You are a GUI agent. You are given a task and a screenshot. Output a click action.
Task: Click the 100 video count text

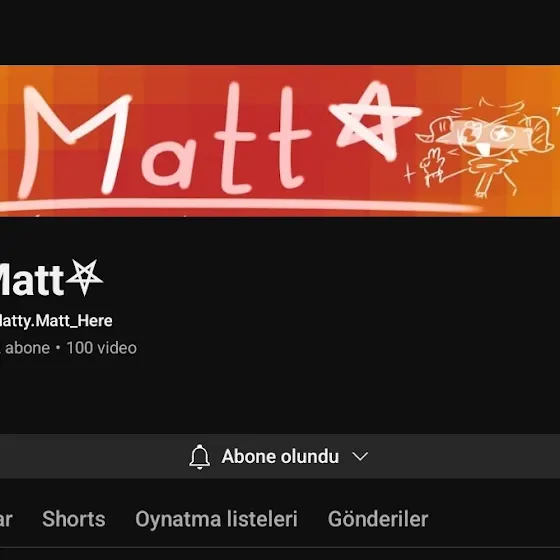click(x=101, y=348)
